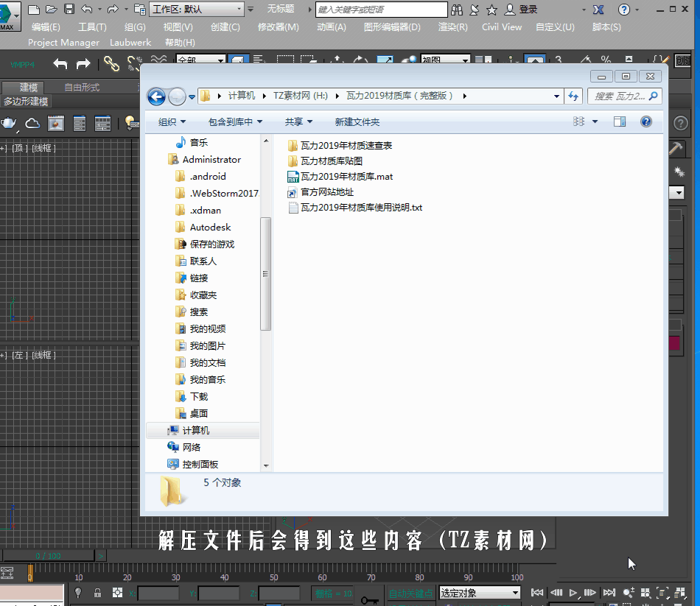The image size is (700, 606).
Task: Save the scene using the floppy disk icon
Action: (69, 9)
